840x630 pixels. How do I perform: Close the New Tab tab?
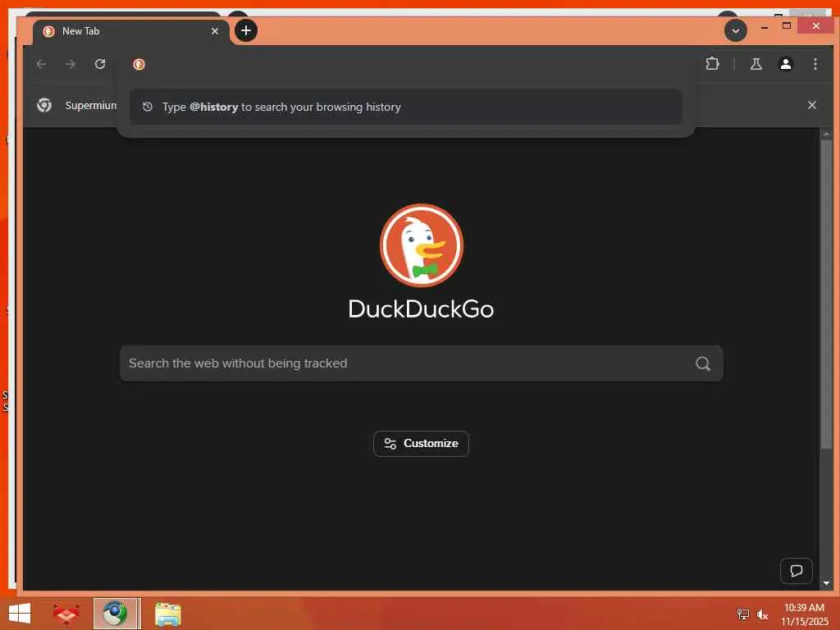215,31
